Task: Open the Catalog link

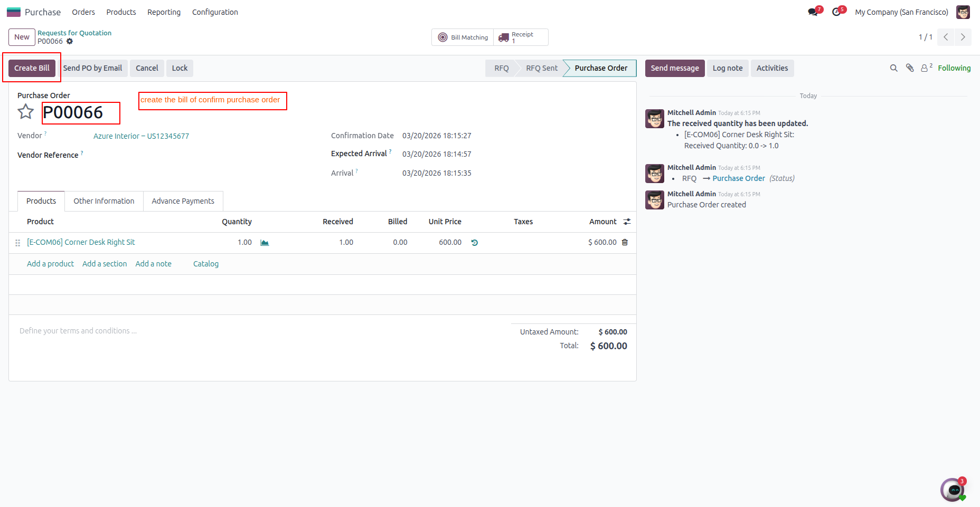Action: coord(206,264)
